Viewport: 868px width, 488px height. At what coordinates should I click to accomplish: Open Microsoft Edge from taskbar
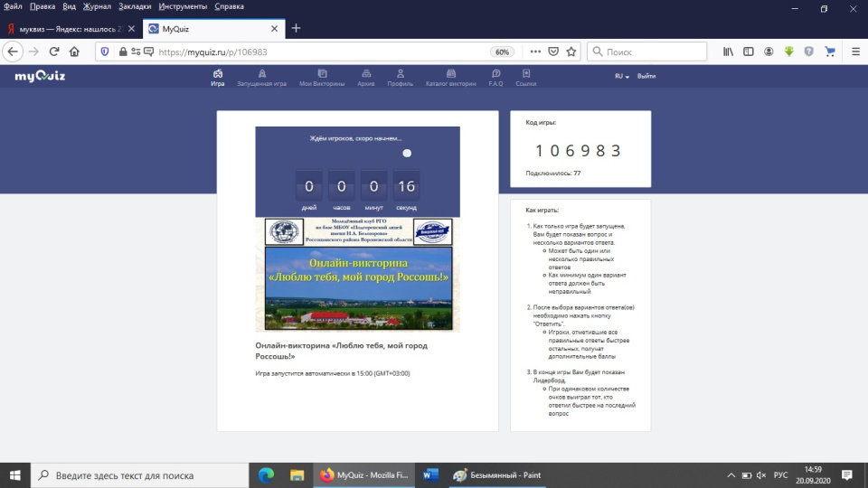point(266,475)
